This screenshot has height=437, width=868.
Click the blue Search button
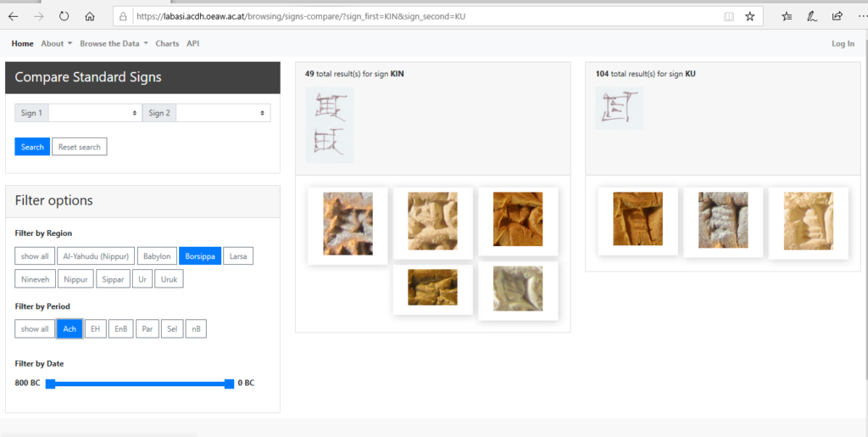pos(32,147)
